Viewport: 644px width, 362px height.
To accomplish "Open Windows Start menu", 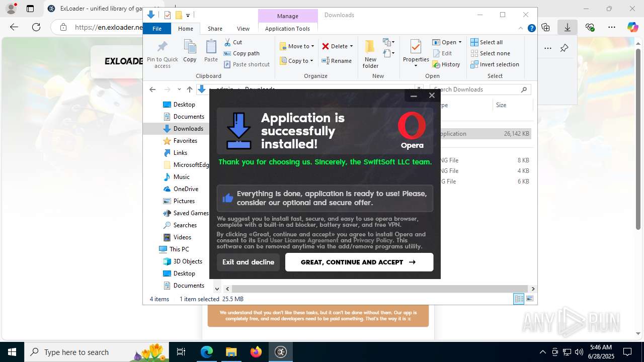I will (x=12, y=352).
